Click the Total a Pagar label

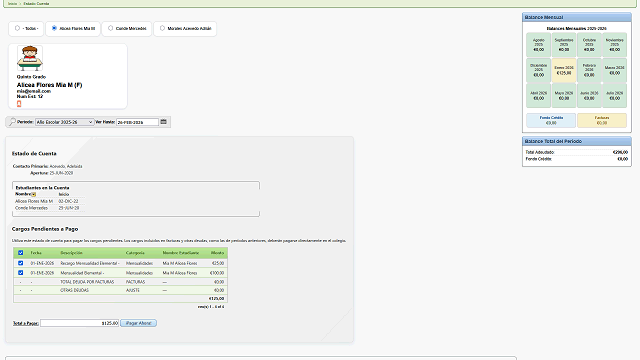point(26,323)
